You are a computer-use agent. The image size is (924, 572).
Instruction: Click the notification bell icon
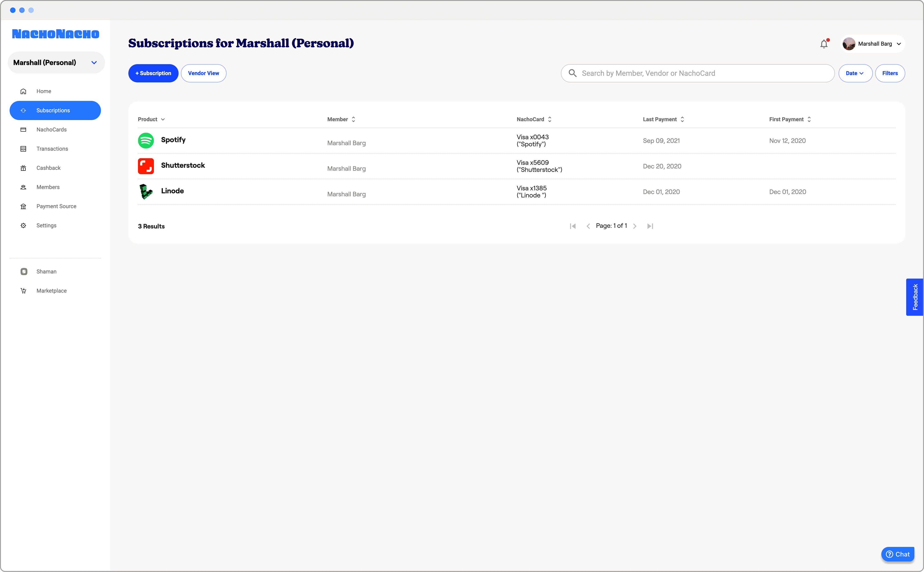(824, 44)
